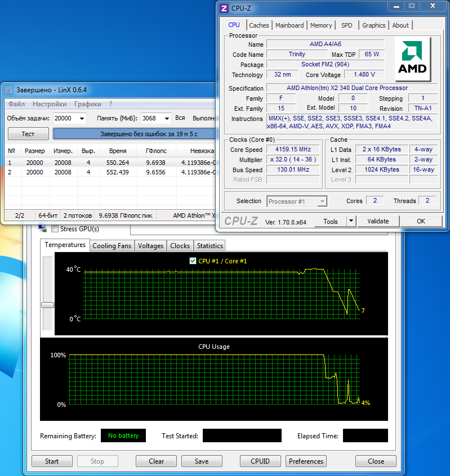Viewport: 450px width, 476px height.
Task: Click the CPUID button
Action: click(260, 461)
